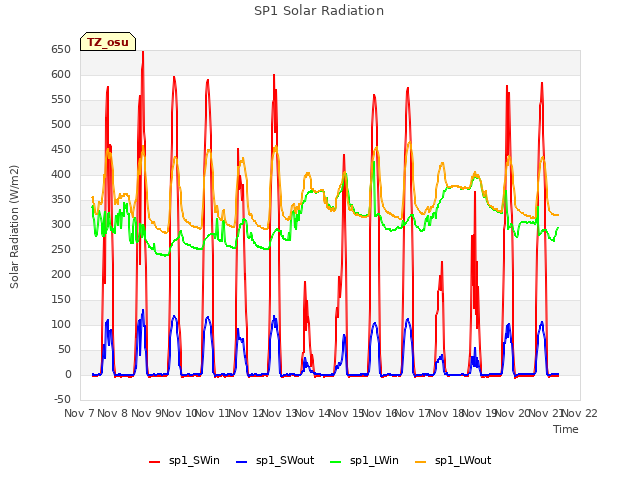Screen dimensions: 640x480
Task: Click the Nov 7 x-axis date label
Action: [80, 413]
